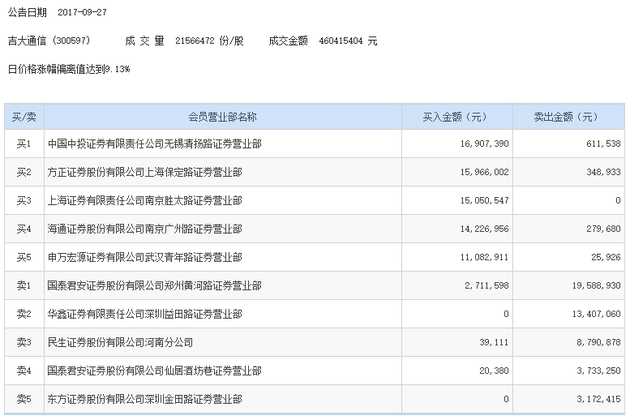Screen dimensions: 630x420
Task: Select the 卖1 row label
Action: 24,286
